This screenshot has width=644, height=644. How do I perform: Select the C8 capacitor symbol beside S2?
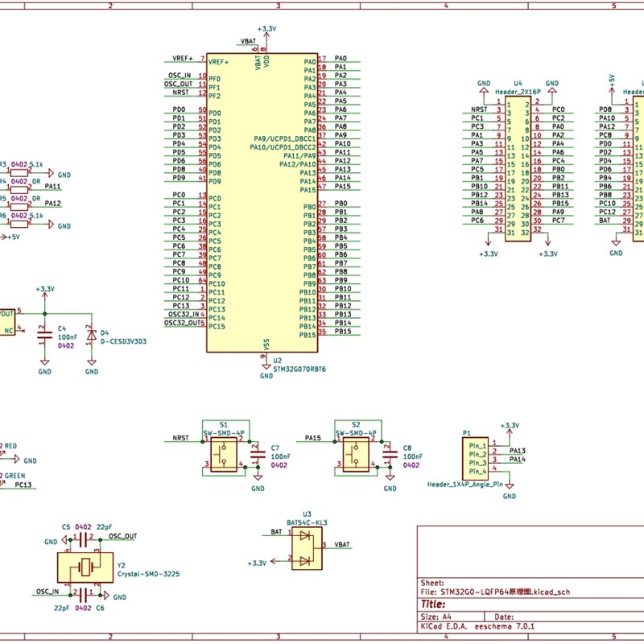pos(390,454)
